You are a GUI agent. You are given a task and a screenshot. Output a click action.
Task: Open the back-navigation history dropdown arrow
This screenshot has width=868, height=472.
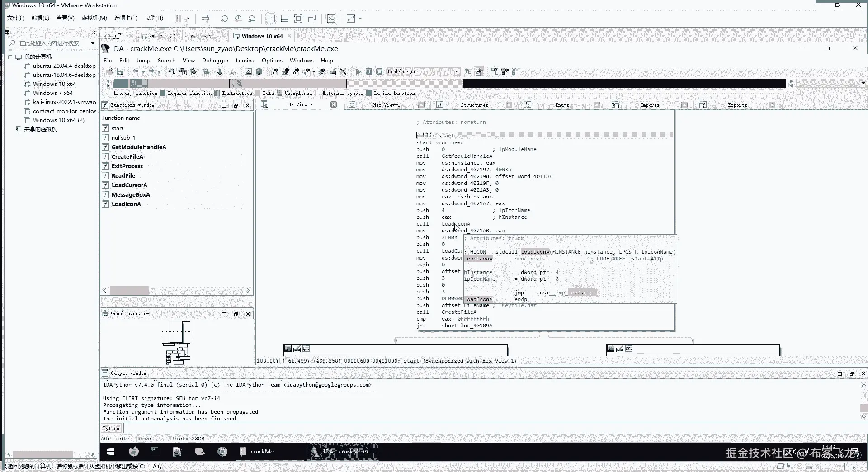pyautogui.click(x=143, y=71)
